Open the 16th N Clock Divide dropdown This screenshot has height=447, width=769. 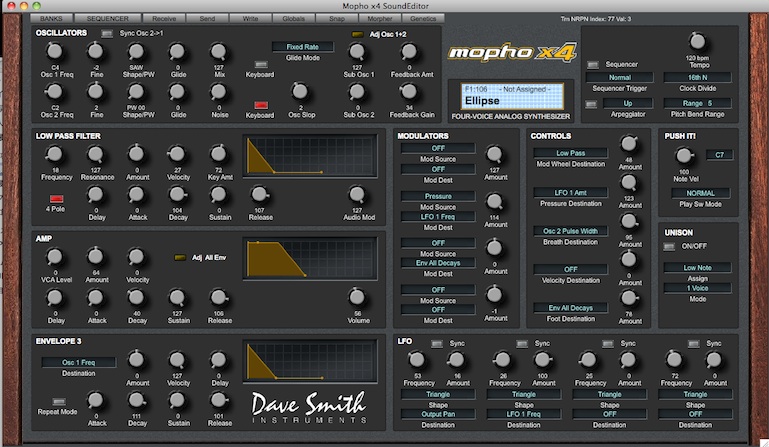[x=697, y=78]
